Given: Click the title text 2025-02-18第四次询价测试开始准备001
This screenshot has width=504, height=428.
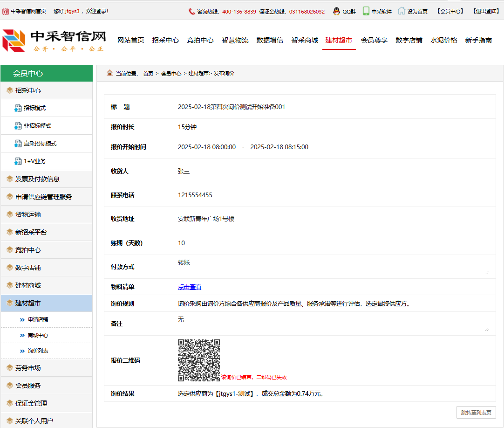Looking at the screenshot, I should click(x=232, y=107).
